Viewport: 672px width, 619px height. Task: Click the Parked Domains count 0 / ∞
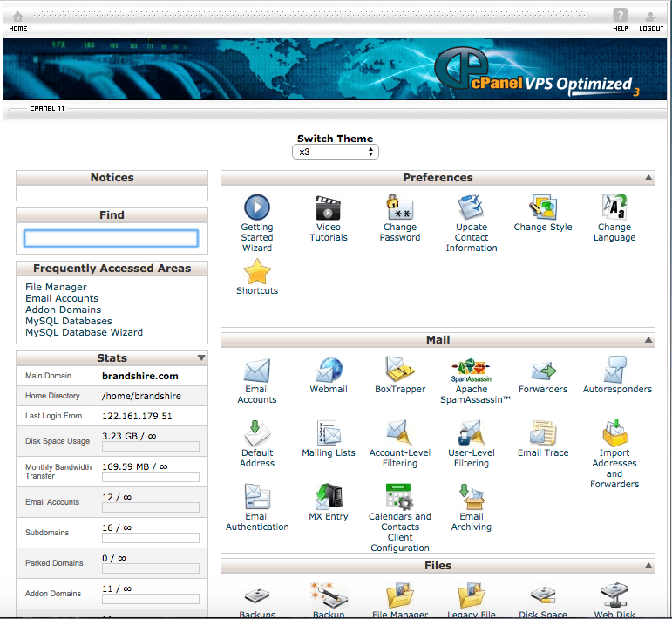tap(114, 558)
